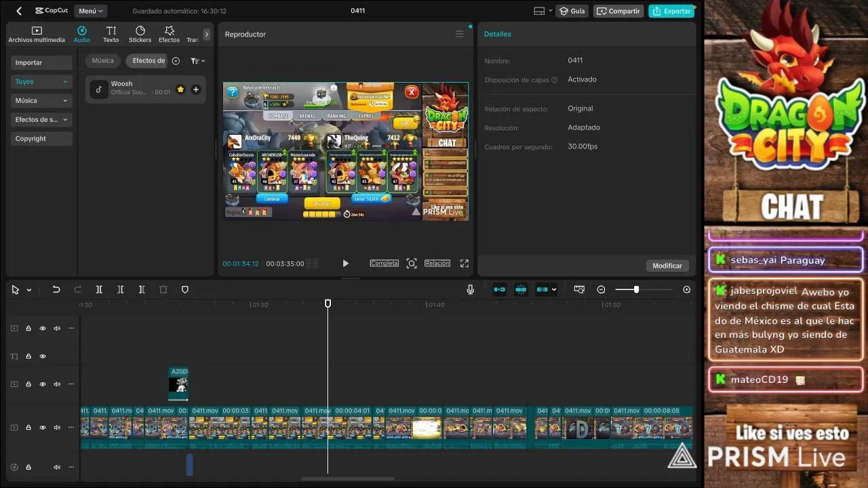Viewport: 868px width, 488px height.
Task: Open the player panel hamburger menu
Action: [460, 34]
